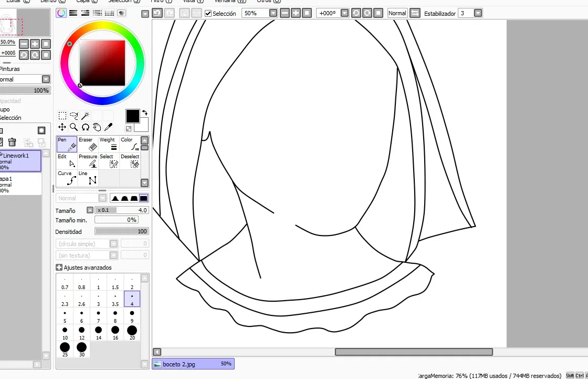Expand Ajustes avanzados section
The width and height of the screenshot is (588, 379).
(59, 268)
